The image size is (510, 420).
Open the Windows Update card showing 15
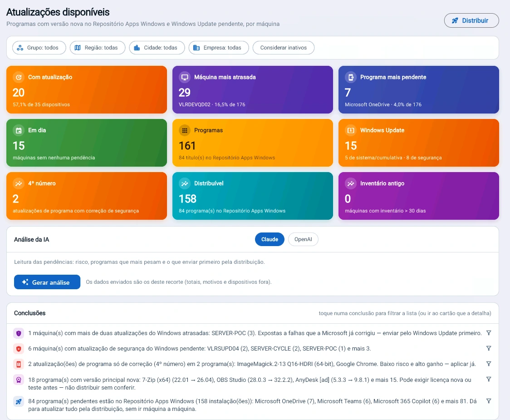tap(419, 143)
